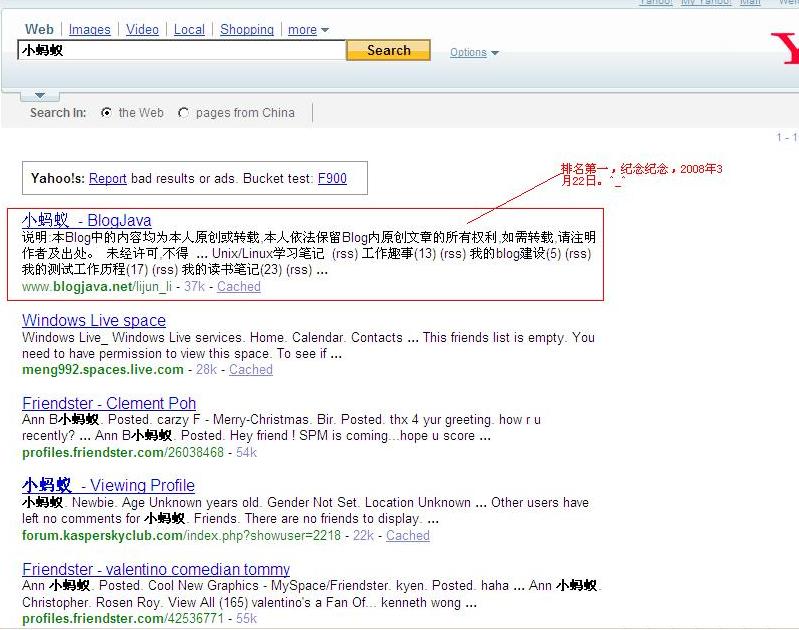Open Cached copy of meng992.spaces.live.com

pos(251,370)
